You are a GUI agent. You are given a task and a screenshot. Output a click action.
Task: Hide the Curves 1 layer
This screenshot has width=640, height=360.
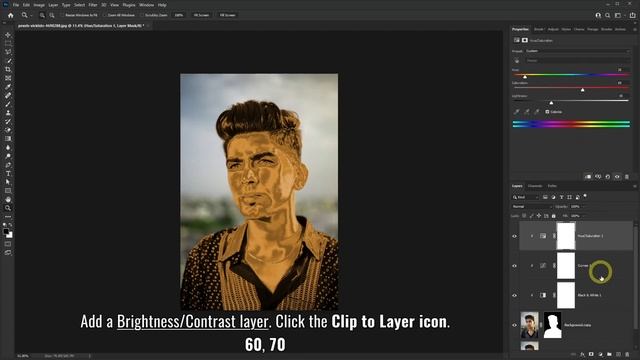pos(514,266)
